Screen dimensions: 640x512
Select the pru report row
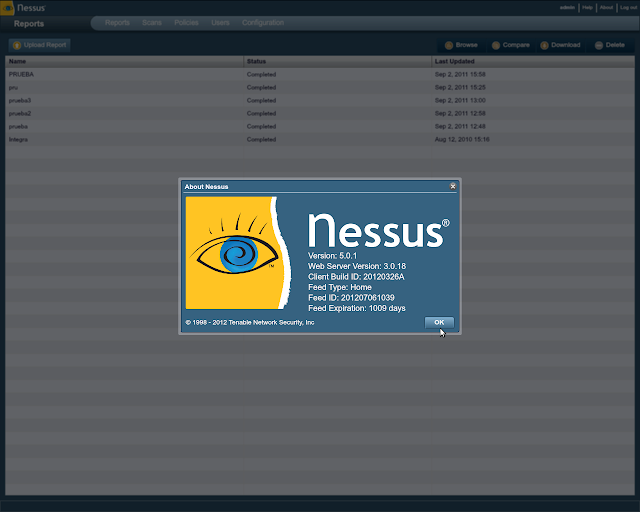(x=320, y=87)
